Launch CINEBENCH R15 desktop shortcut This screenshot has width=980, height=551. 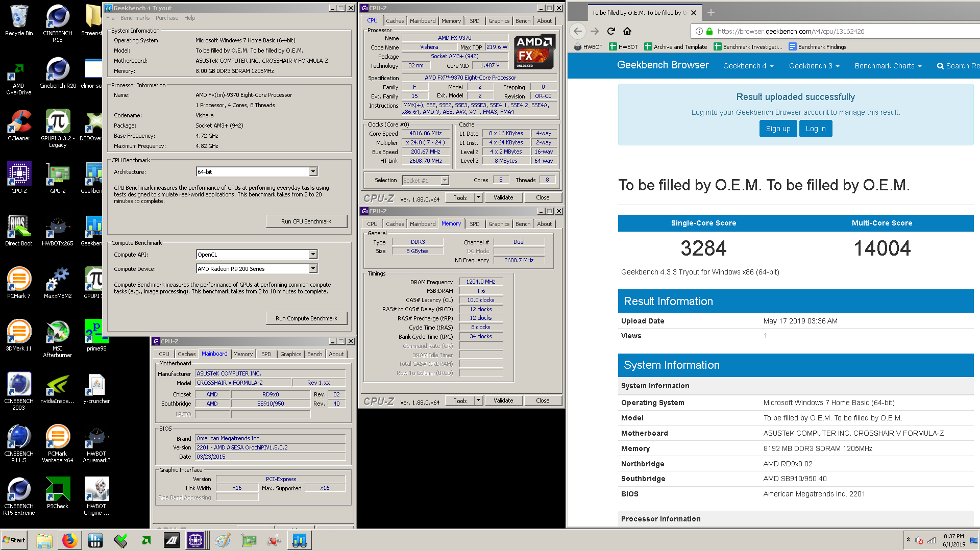[58, 23]
